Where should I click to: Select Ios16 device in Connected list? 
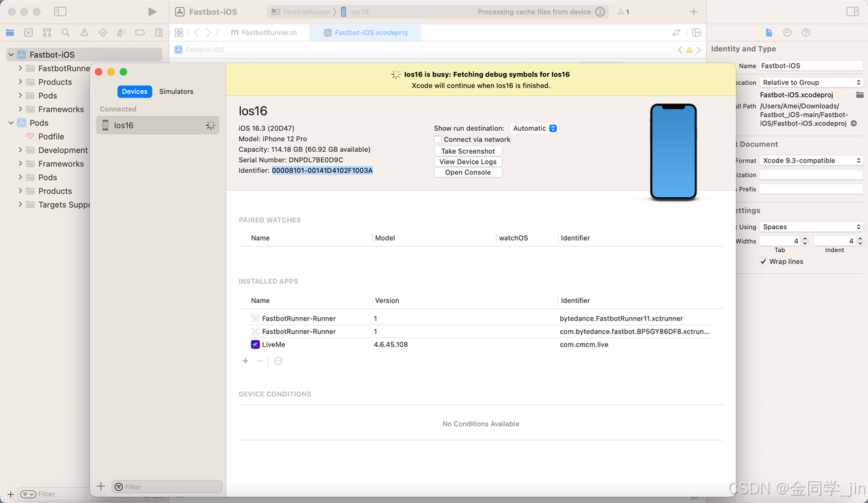(x=158, y=125)
